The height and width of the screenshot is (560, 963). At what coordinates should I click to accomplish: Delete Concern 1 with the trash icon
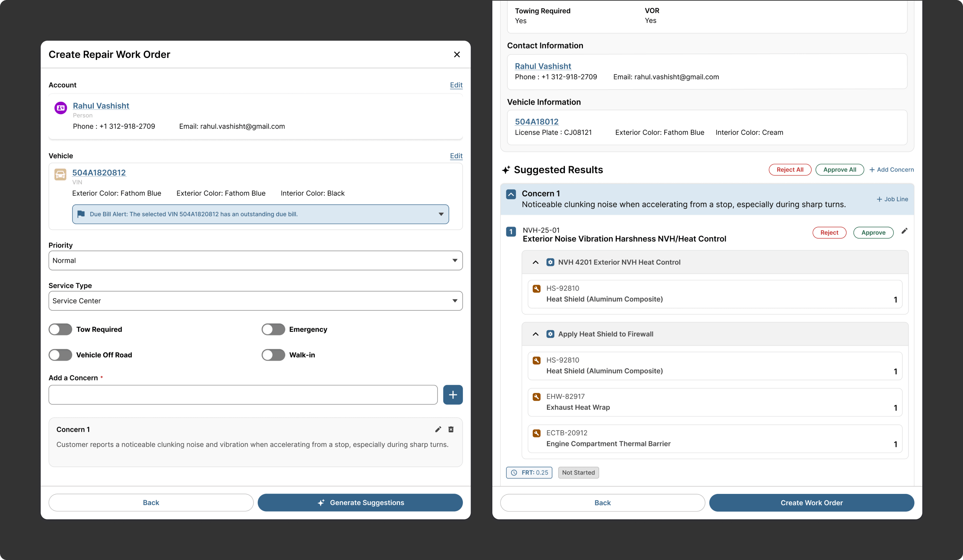coord(451,429)
